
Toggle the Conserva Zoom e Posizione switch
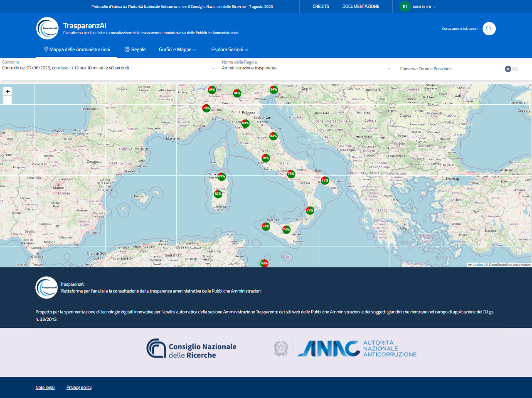(512, 69)
